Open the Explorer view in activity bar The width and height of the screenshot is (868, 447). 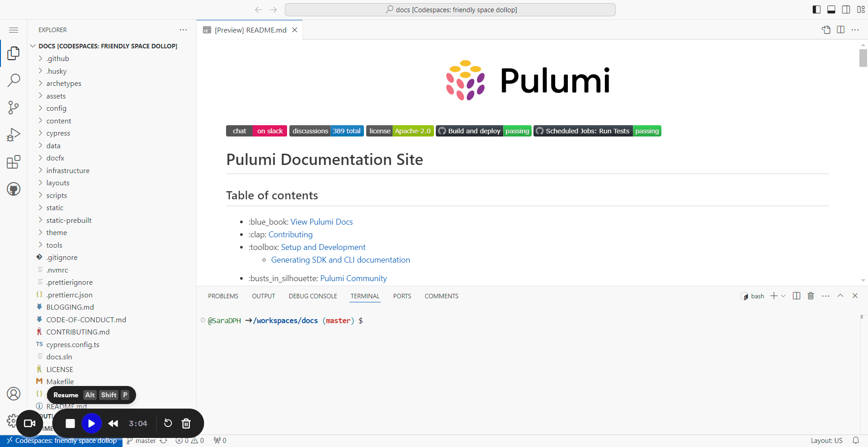click(14, 53)
